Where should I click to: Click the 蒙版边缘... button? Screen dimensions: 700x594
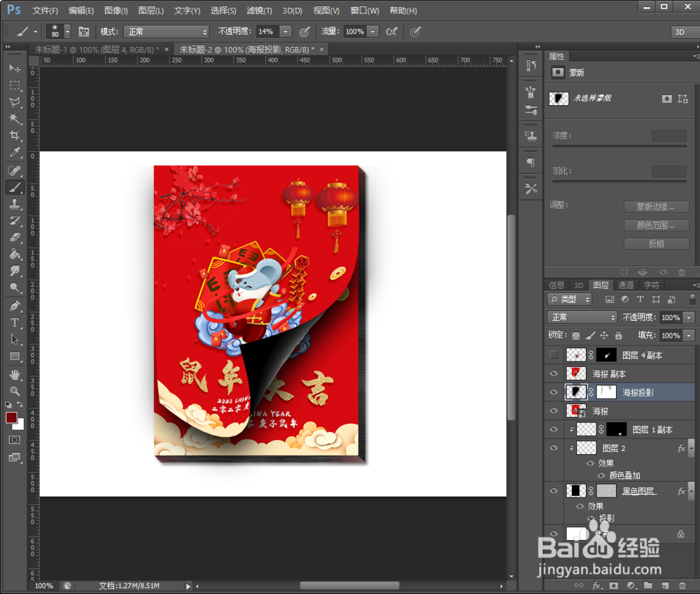(656, 207)
